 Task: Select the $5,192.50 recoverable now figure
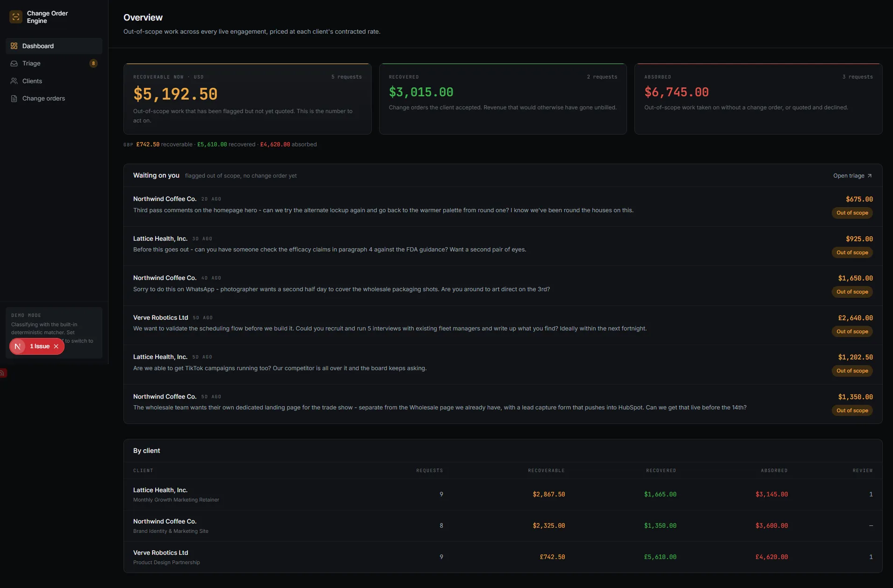tap(175, 94)
